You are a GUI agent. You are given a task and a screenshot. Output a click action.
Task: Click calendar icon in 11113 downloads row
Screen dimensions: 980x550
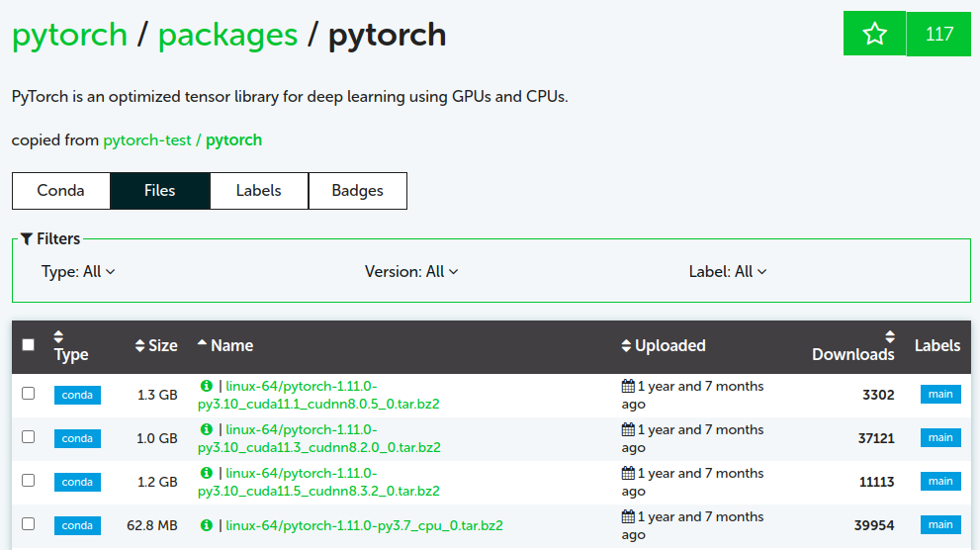click(628, 473)
